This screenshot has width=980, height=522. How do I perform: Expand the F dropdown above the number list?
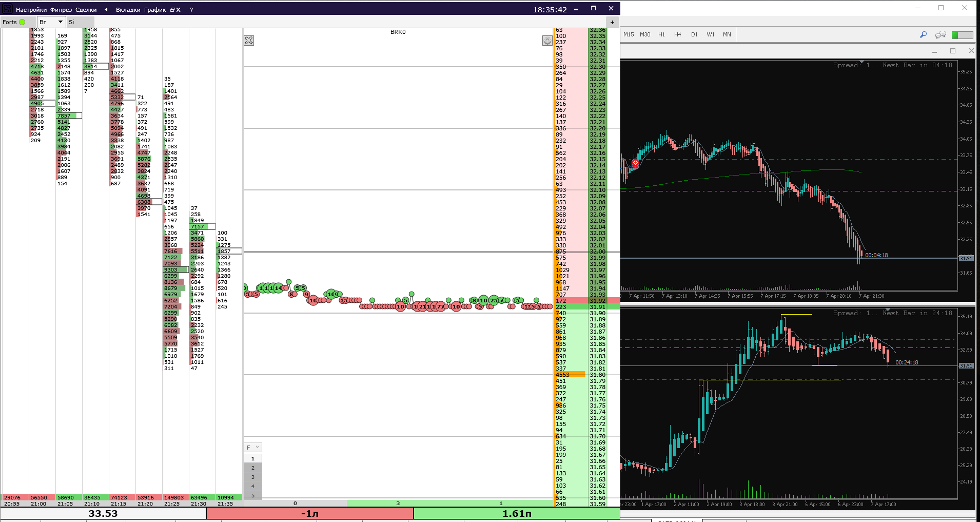pyautogui.click(x=252, y=448)
